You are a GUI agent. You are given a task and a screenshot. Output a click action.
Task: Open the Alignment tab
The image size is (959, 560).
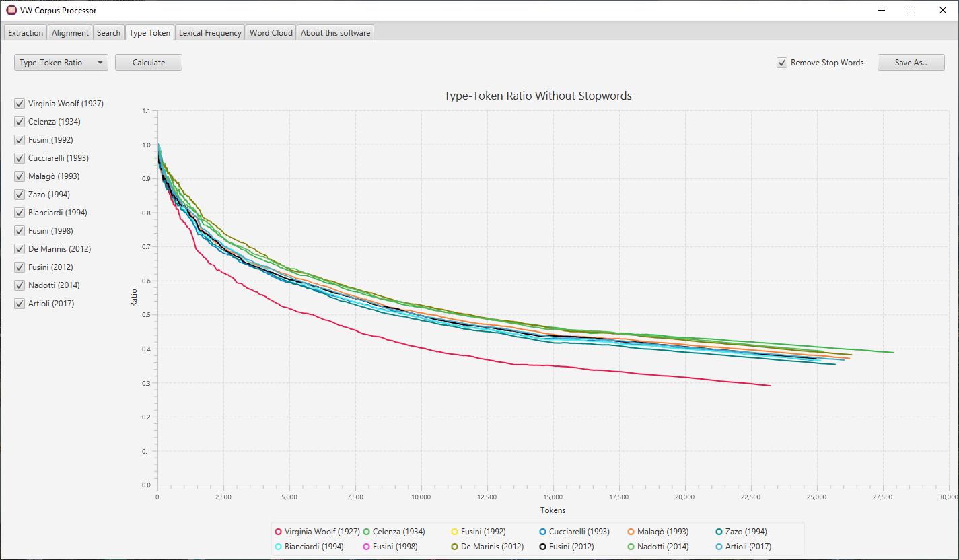pyautogui.click(x=70, y=33)
